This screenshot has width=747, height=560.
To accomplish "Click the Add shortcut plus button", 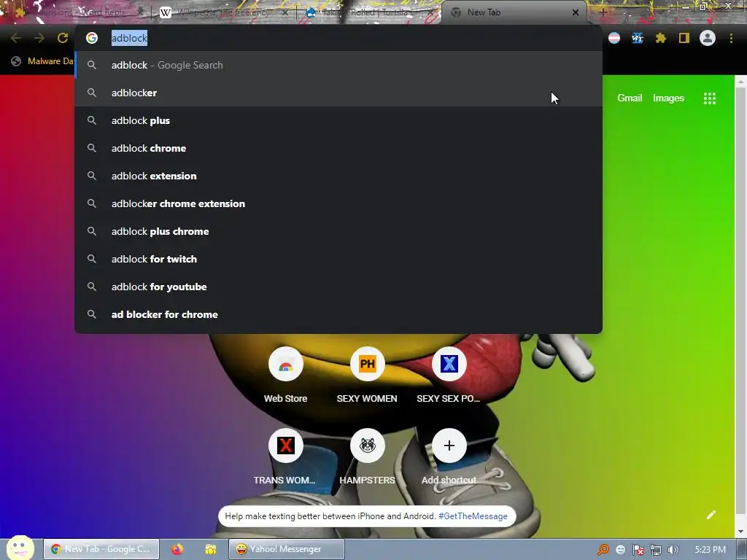I will (449, 446).
